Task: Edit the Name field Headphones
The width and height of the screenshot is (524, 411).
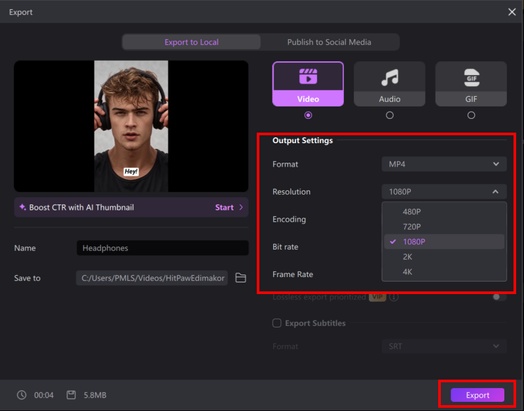Action: [x=162, y=248]
